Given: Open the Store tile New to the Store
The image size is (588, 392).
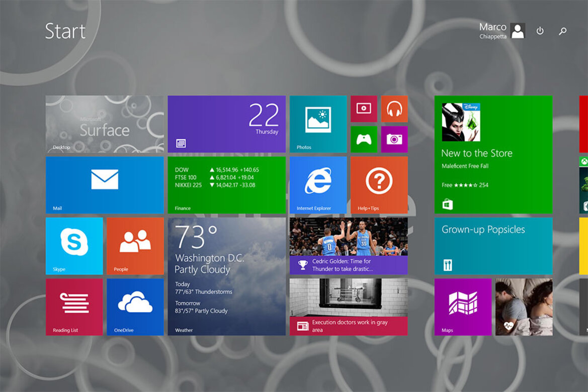Looking at the screenshot, I should [493, 154].
